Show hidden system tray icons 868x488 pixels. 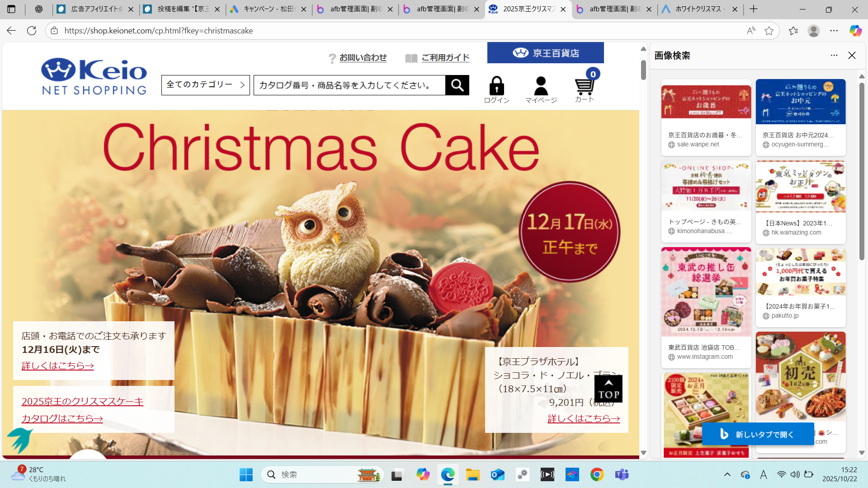(727, 474)
